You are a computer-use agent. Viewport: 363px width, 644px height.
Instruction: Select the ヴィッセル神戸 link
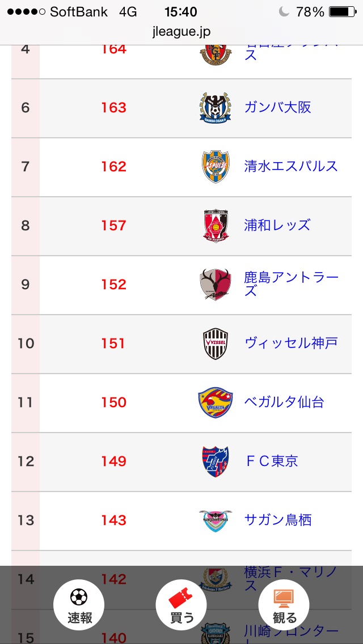tap(291, 343)
